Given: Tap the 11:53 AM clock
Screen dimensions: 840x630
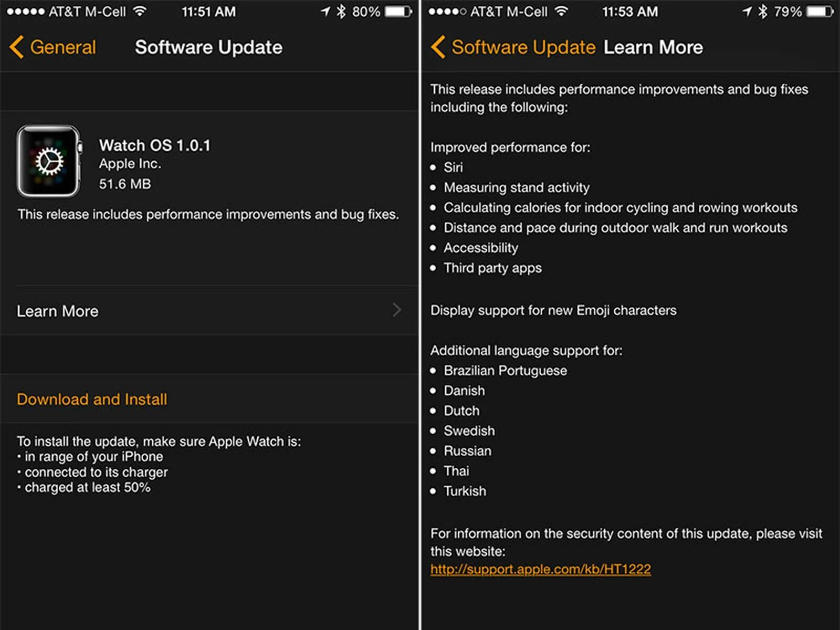Looking at the screenshot, I should (x=630, y=12).
